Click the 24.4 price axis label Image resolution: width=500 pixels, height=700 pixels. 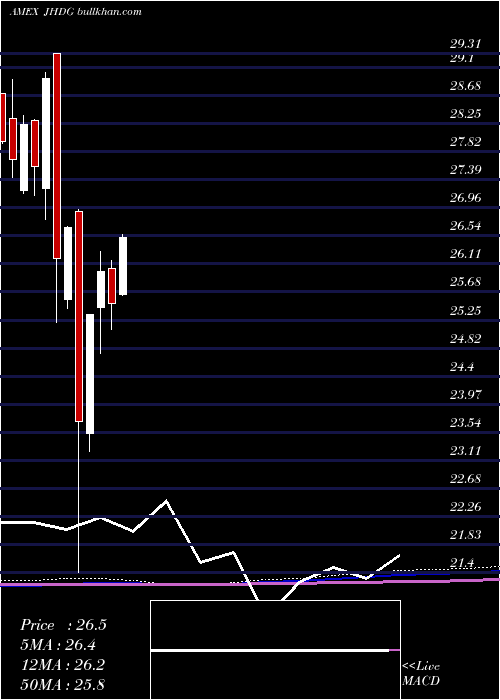[x=462, y=367]
